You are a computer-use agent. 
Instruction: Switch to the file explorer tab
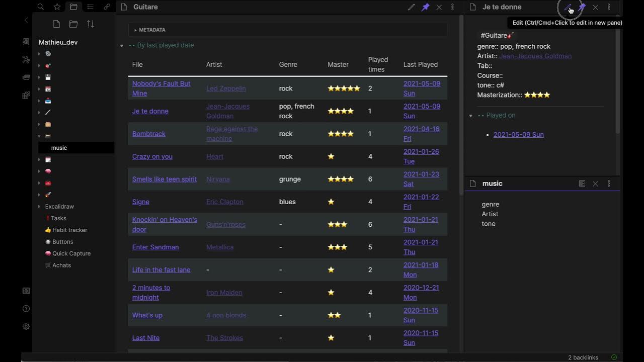(73, 7)
